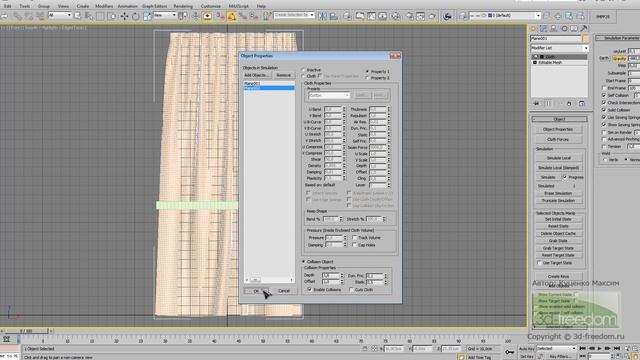Click the object color swatch beside Plane001
Image resolution: width=640 pixels, height=360 pixels.
586,39
